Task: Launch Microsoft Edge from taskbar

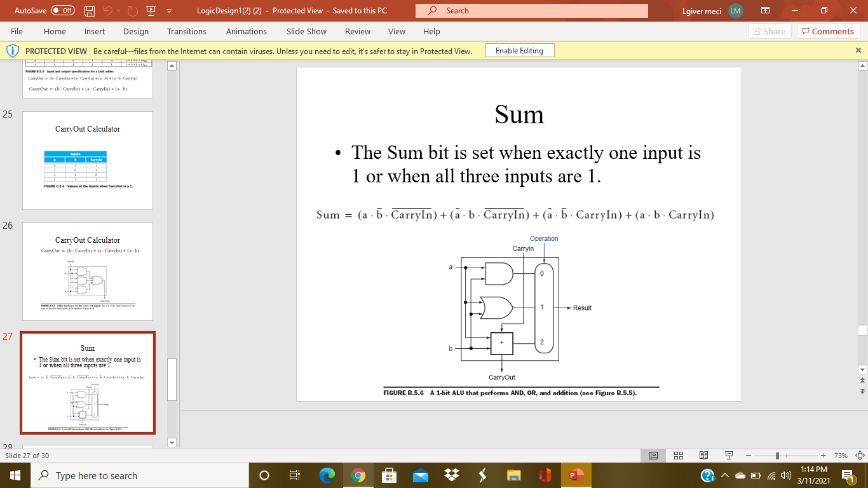Action: [327, 475]
